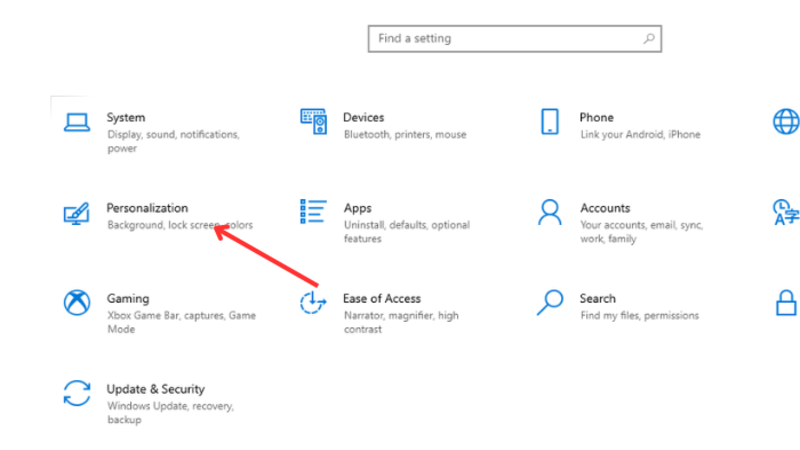Open Update & Security heading
Viewport: 800px width, 450px height.
coord(156,389)
